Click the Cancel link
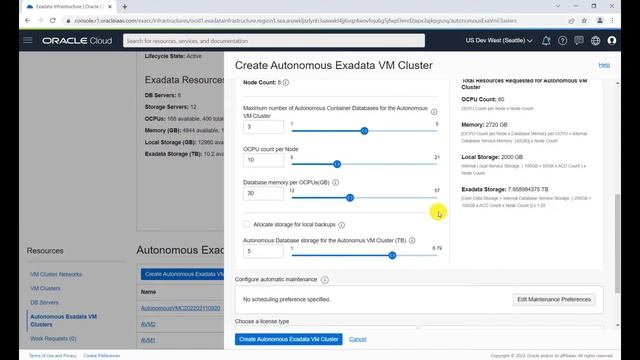 [x=358, y=339]
